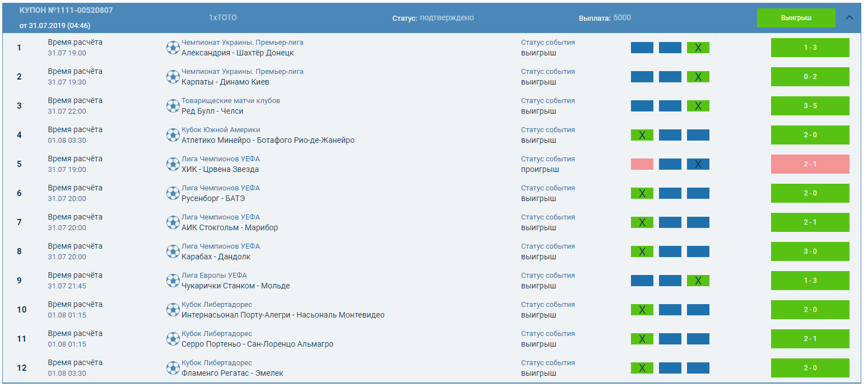Click the ball icon for Русенборг - БАТЭ

pos(173,193)
